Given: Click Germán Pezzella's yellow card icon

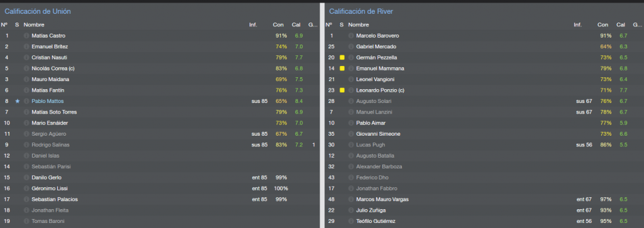Looking at the screenshot, I should click(341, 57).
